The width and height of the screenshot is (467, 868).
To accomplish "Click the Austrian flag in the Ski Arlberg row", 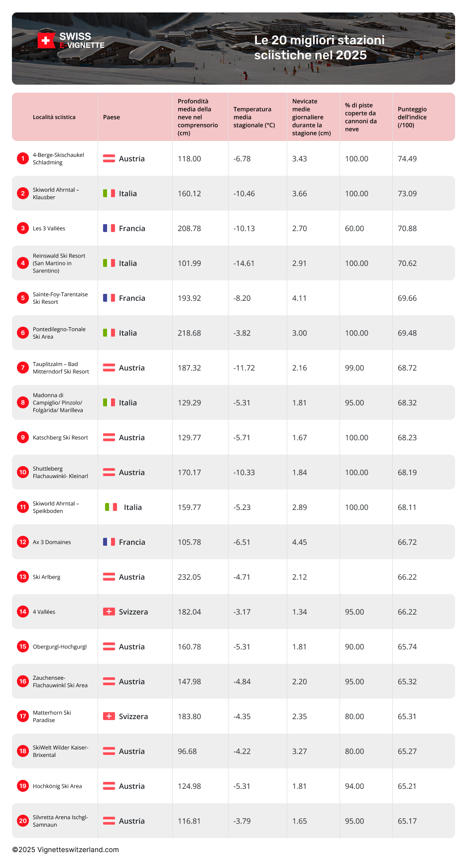I will 109,577.
